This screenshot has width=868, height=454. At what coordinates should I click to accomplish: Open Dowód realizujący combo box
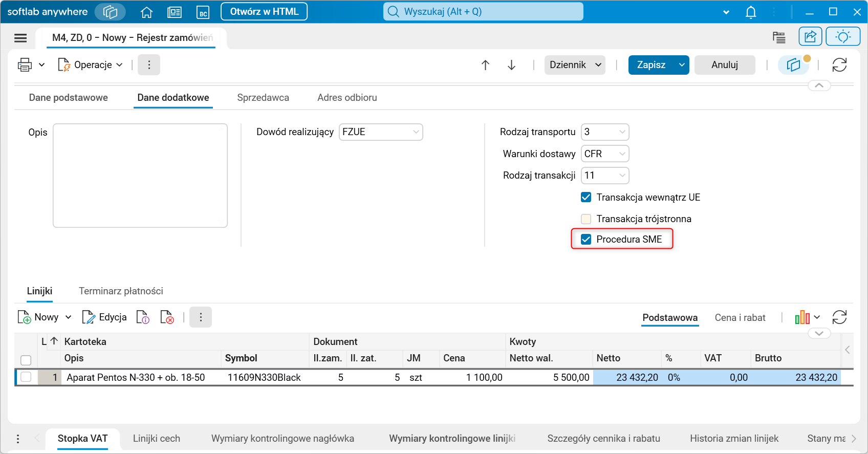click(x=381, y=132)
